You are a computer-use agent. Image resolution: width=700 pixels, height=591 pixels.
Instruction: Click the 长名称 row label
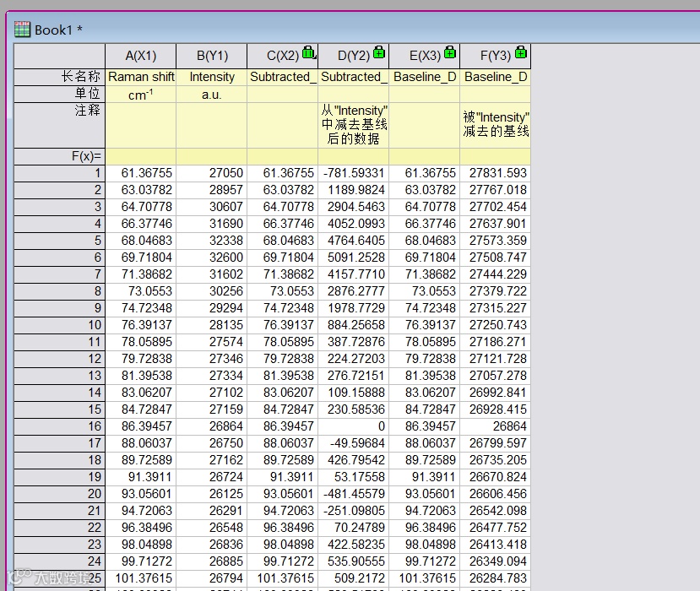pos(59,77)
